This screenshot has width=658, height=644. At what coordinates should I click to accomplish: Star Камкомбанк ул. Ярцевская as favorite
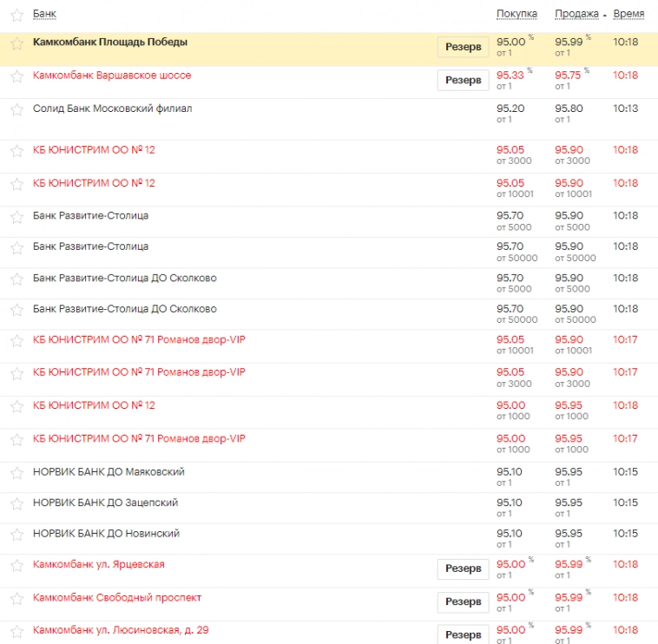(x=17, y=566)
